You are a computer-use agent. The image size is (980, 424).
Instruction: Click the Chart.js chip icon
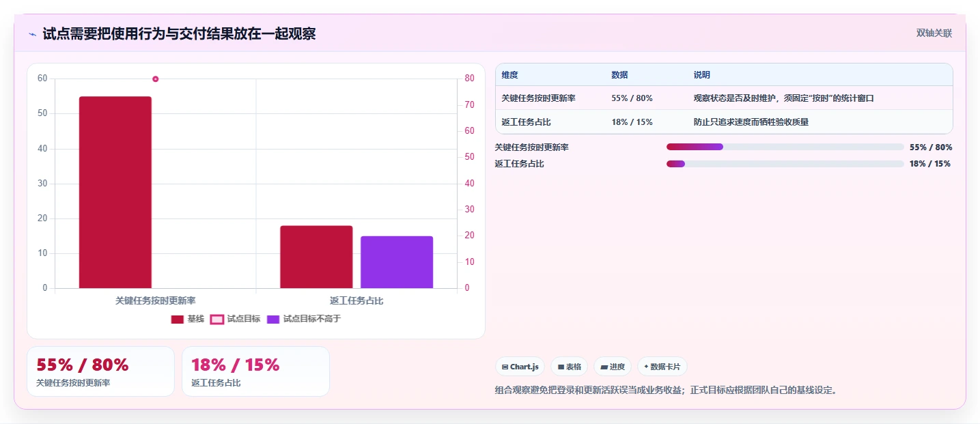coord(505,367)
